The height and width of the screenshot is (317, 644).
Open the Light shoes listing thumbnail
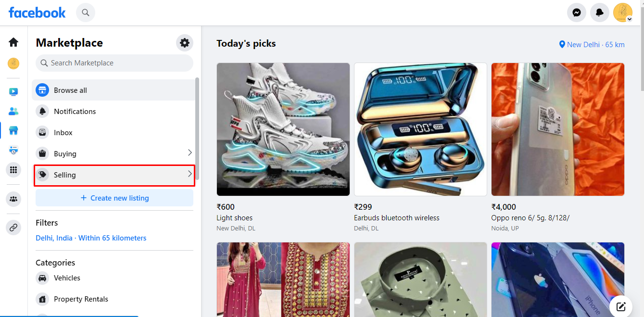click(283, 129)
